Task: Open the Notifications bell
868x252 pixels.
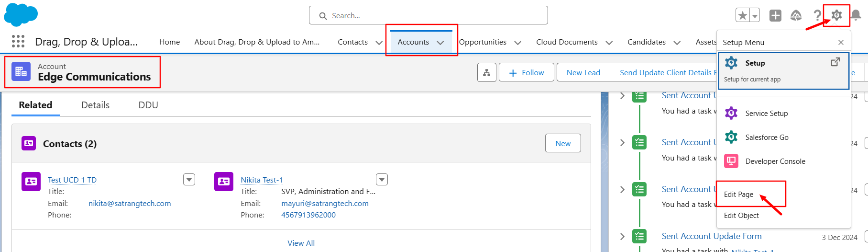Action: pos(856,16)
